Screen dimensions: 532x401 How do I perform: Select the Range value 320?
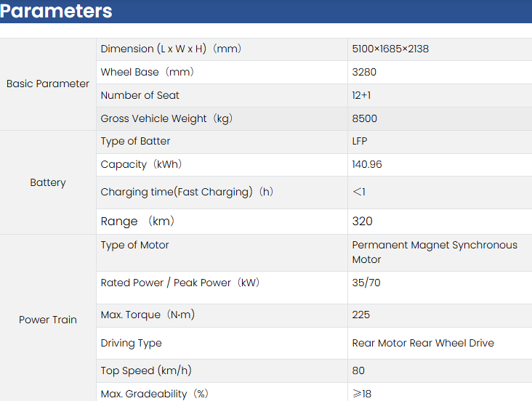coord(362,222)
